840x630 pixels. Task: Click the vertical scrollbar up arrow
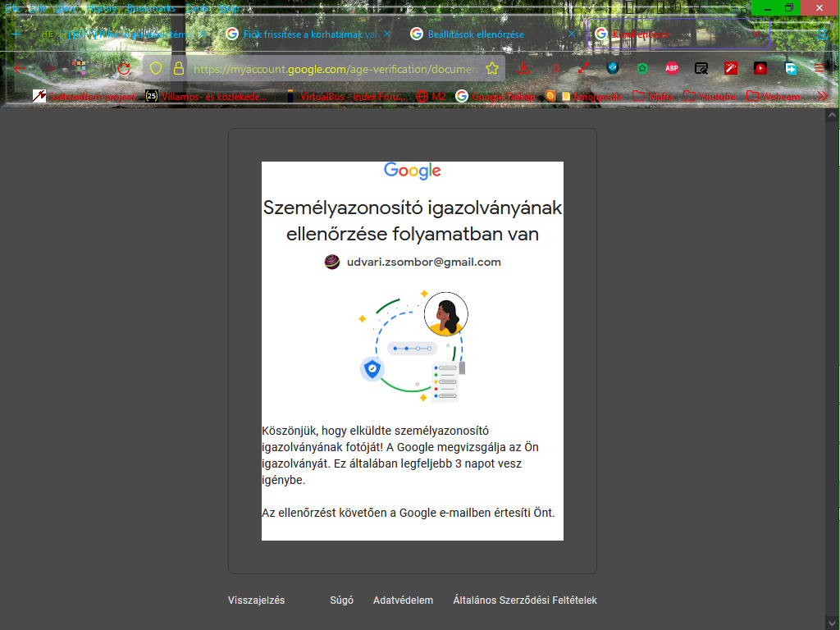click(832, 115)
